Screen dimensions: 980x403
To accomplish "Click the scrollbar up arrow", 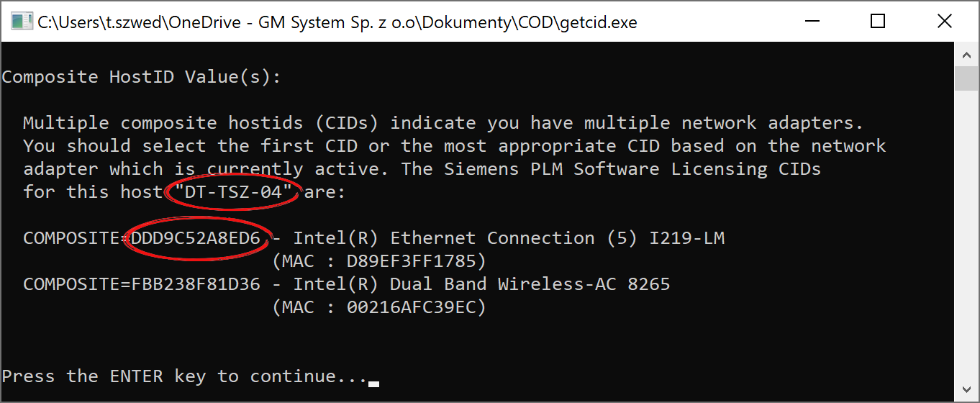I will (966, 54).
